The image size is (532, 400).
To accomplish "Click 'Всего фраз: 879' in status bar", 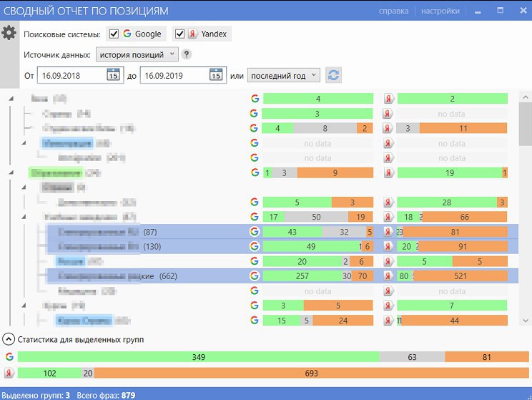I will (106, 395).
